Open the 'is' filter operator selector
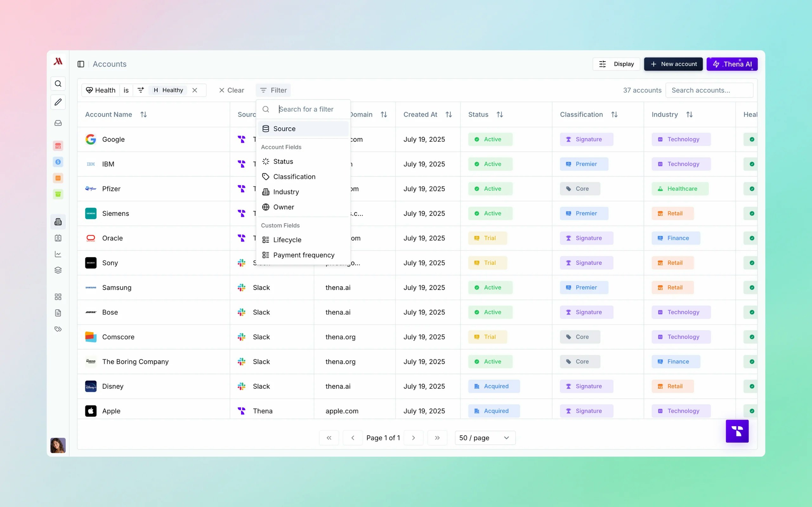Screen dimensions: 812x507 click(x=126, y=90)
